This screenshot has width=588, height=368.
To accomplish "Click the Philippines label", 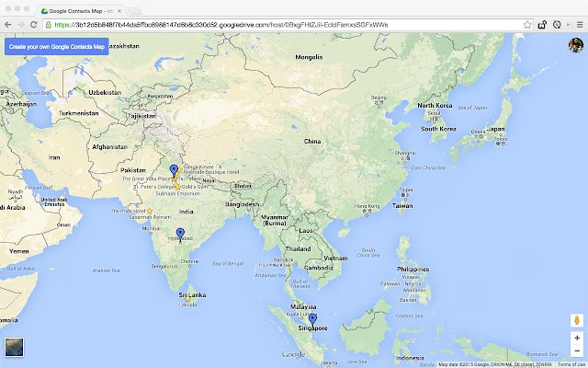I will click(413, 270).
